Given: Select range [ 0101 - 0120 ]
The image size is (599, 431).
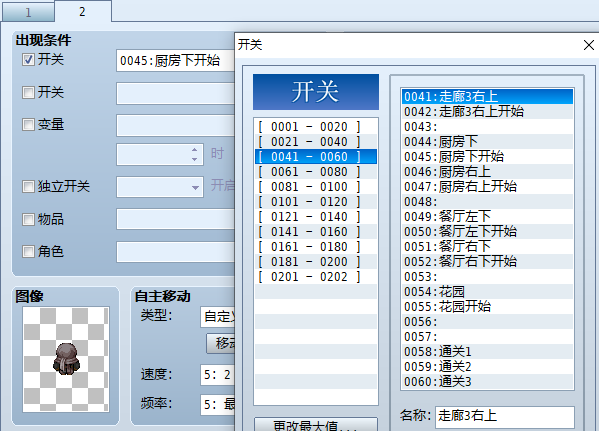Looking at the screenshot, I should coord(316,202).
